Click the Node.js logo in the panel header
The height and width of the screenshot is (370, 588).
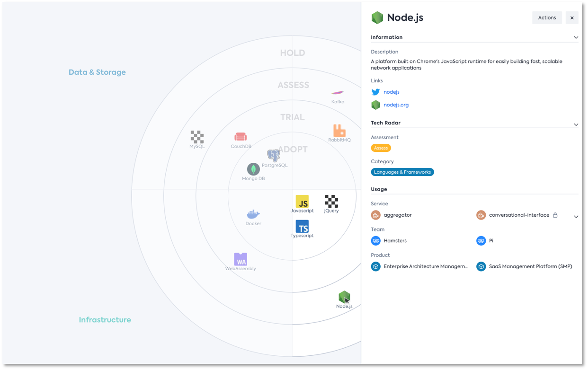377,18
